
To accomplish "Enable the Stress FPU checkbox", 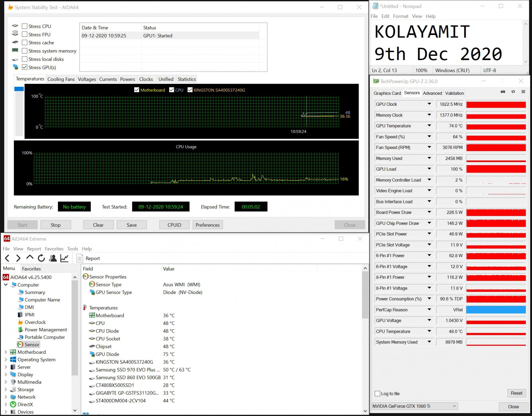I will coord(25,34).
